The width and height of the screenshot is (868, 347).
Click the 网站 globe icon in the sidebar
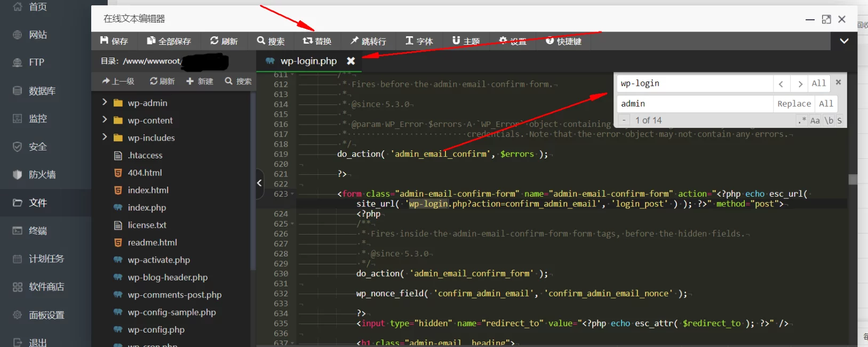(18, 35)
